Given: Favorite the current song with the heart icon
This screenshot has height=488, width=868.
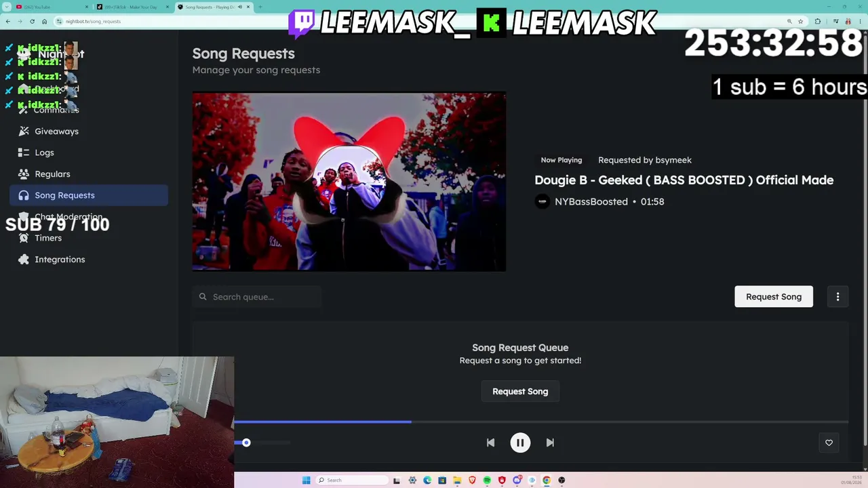Looking at the screenshot, I should [829, 443].
